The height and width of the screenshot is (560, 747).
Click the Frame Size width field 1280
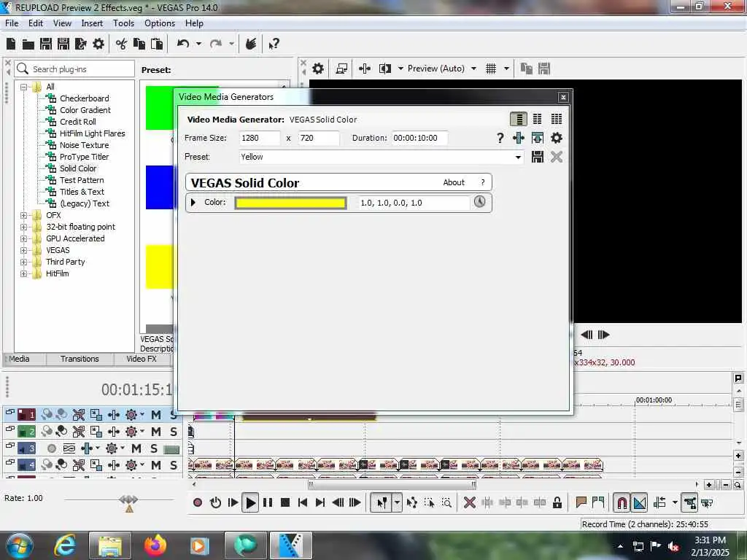point(260,138)
